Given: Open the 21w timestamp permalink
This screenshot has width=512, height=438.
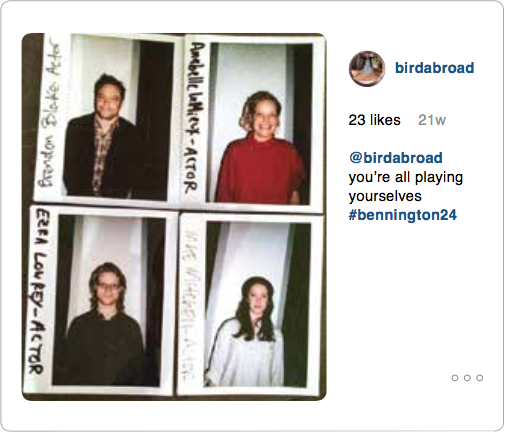Looking at the screenshot, I should (x=432, y=120).
